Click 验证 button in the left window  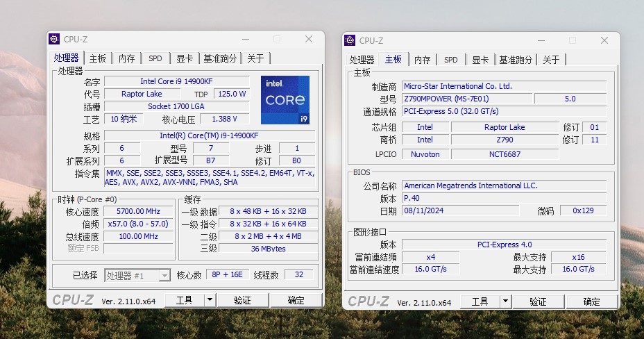(x=242, y=300)
